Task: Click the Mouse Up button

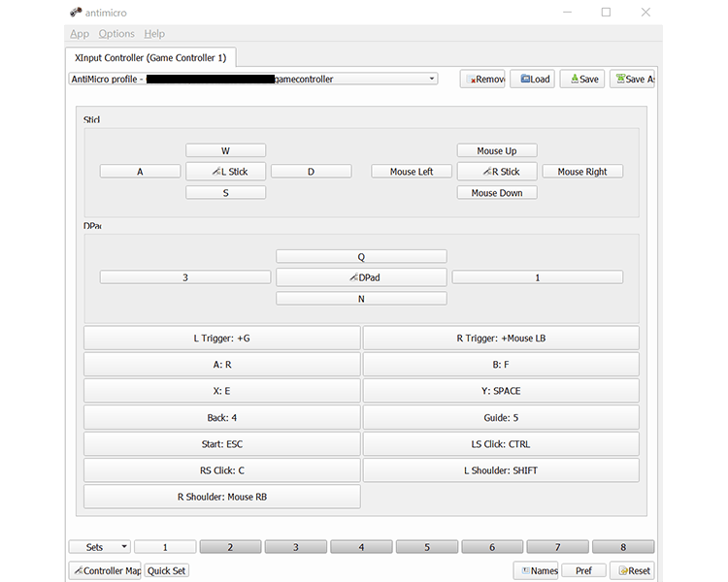Action: coord(497,150)
